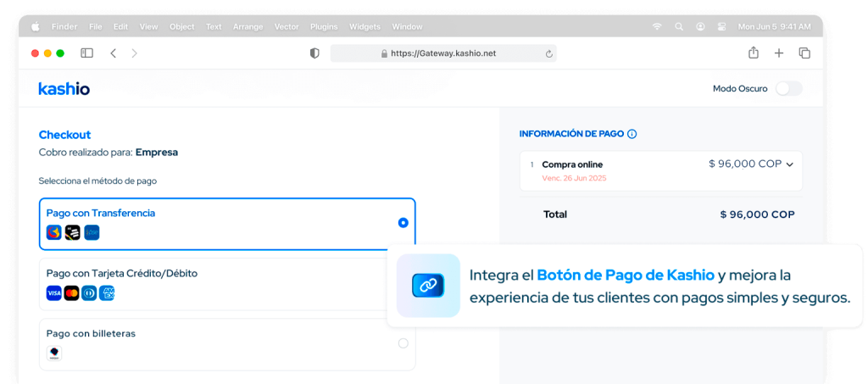Click the Share icon in browser toolbar

point(753,53)
